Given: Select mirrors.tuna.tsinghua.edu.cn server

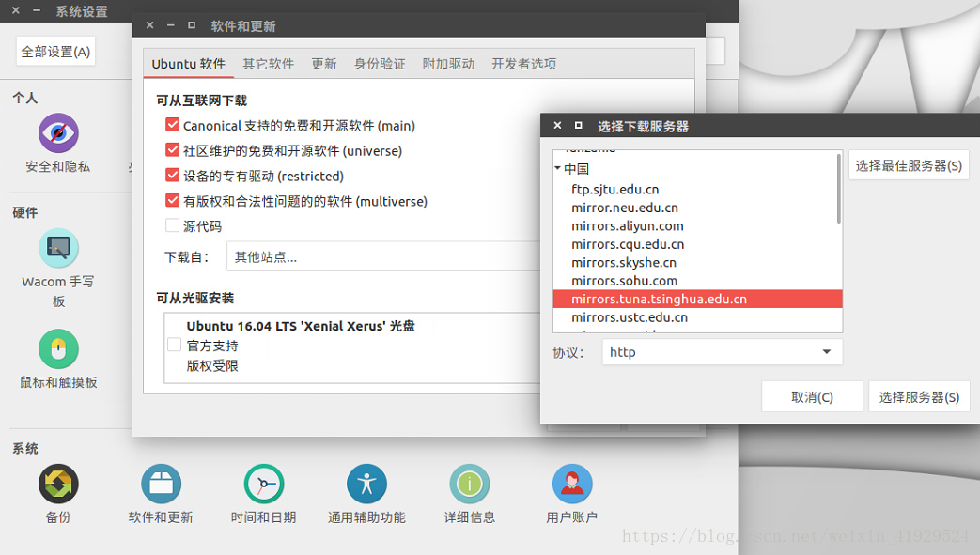Looking at the screenshot, I should click(697, 299).
